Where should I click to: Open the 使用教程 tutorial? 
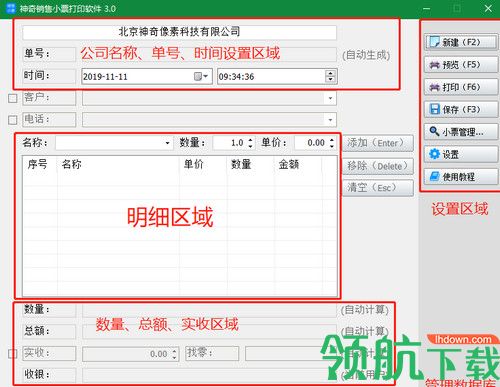click(461, 177)
